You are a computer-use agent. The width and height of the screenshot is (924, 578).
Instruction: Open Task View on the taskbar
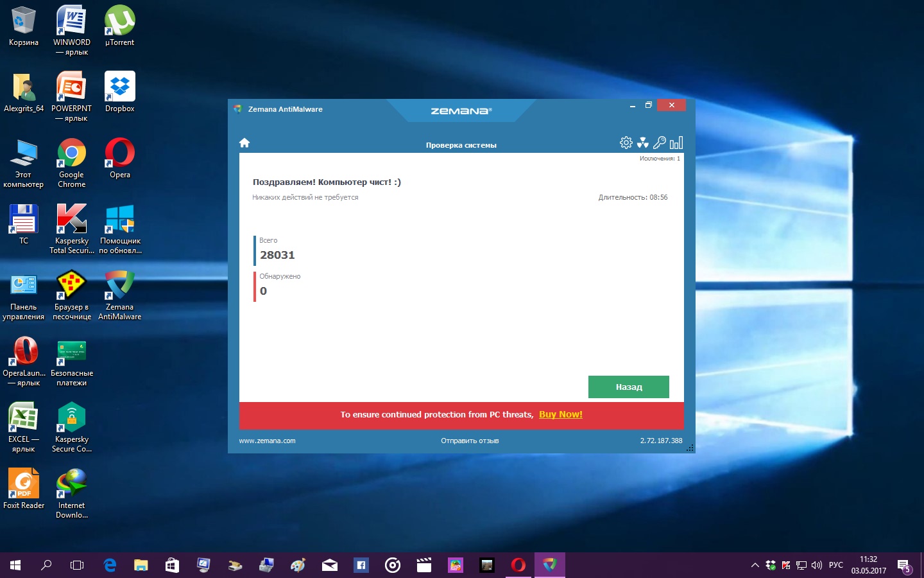[x=77, y=565]
